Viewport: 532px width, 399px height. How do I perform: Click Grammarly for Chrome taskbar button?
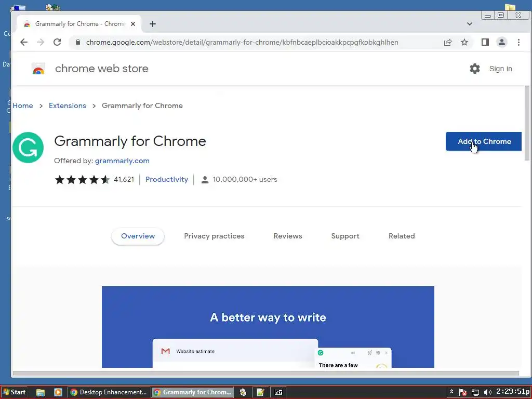coord(192,392)
